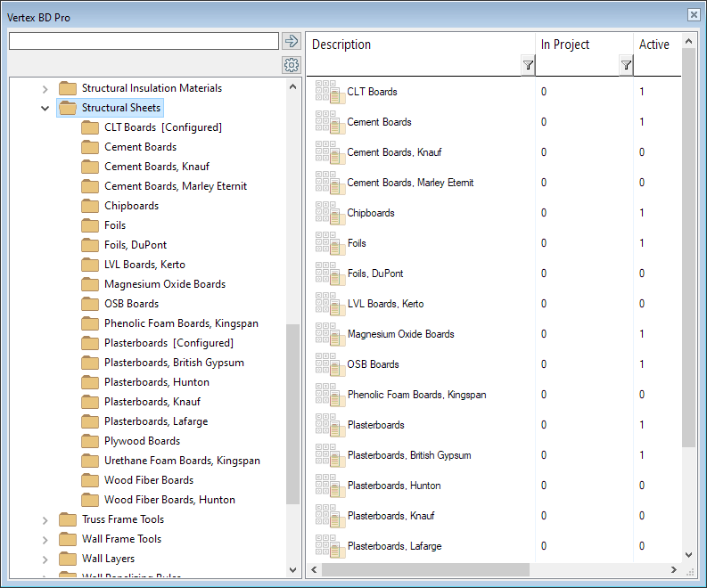This screenshot has height=588, width=707.
Task: Click the CLT Boards library icon in list
Action: pyautogui.click(x=329, y=92)
